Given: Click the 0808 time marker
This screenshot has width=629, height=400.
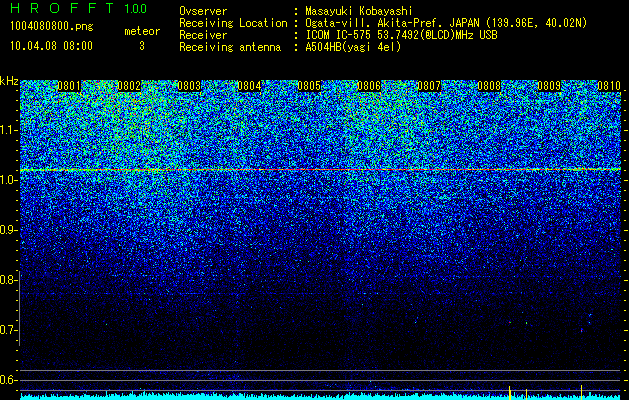Looking at the screenshot, I should [489, 86].
